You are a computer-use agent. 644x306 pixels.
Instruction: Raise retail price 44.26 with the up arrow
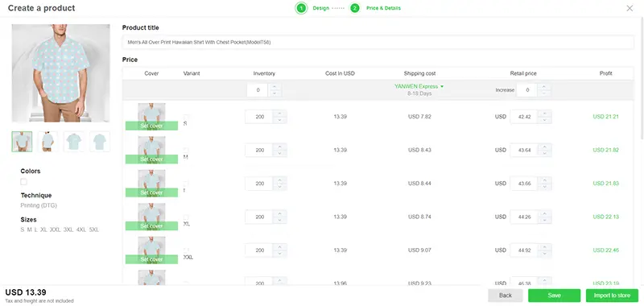point(545,213)
